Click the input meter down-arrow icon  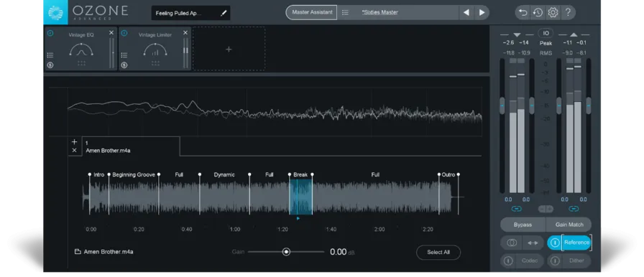click(x=517, y=35)
